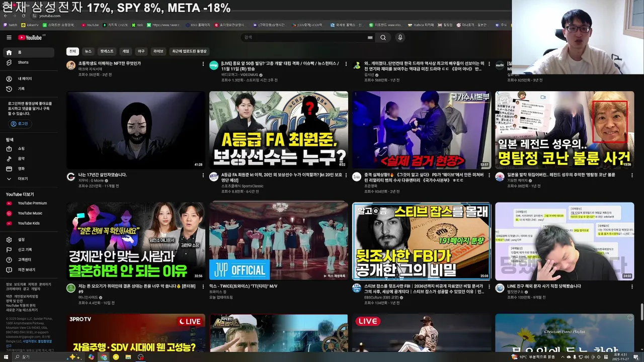Open YouTube Music link in sidebar
This screenshot has height=362, width=644.
coord(29,213)
